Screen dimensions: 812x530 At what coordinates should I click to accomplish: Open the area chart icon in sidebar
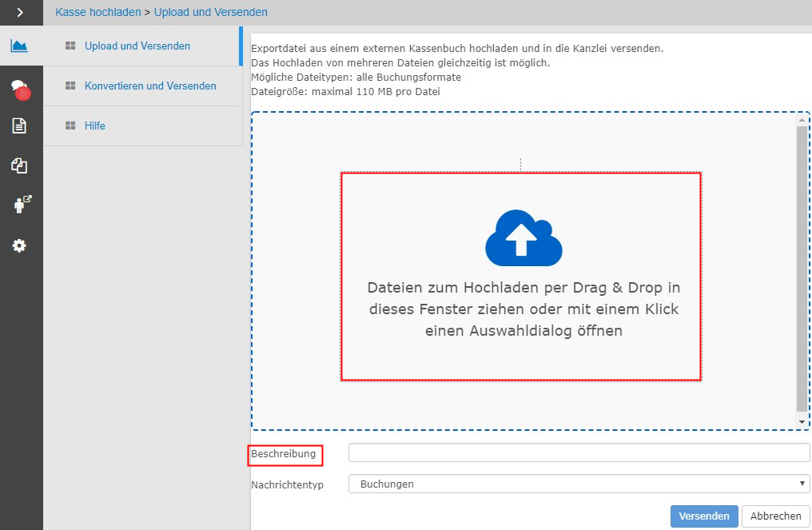tap(19, 46)
